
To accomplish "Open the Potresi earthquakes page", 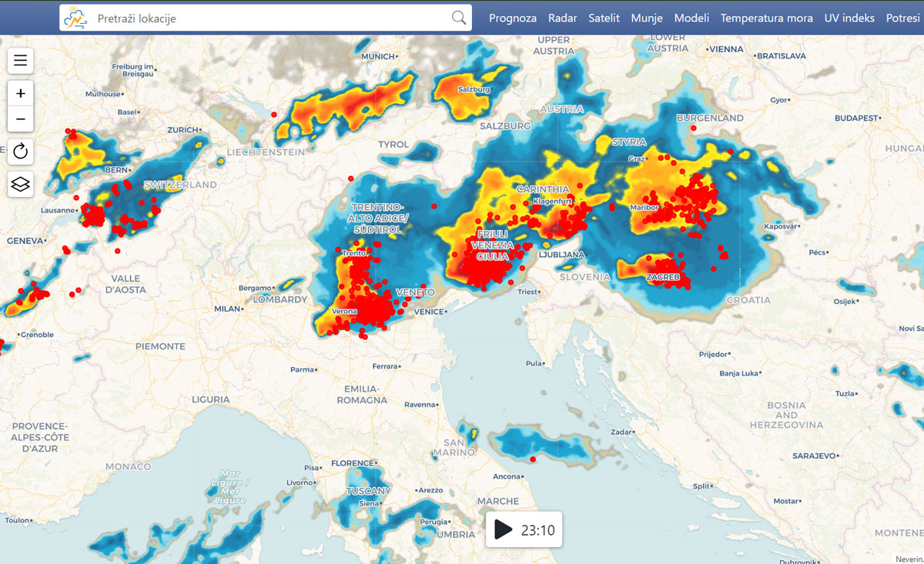I will click(904, 18).
